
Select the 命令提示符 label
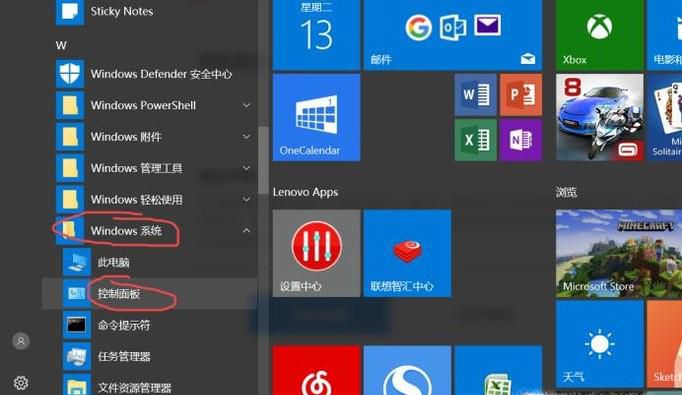(x=124, y=325)
